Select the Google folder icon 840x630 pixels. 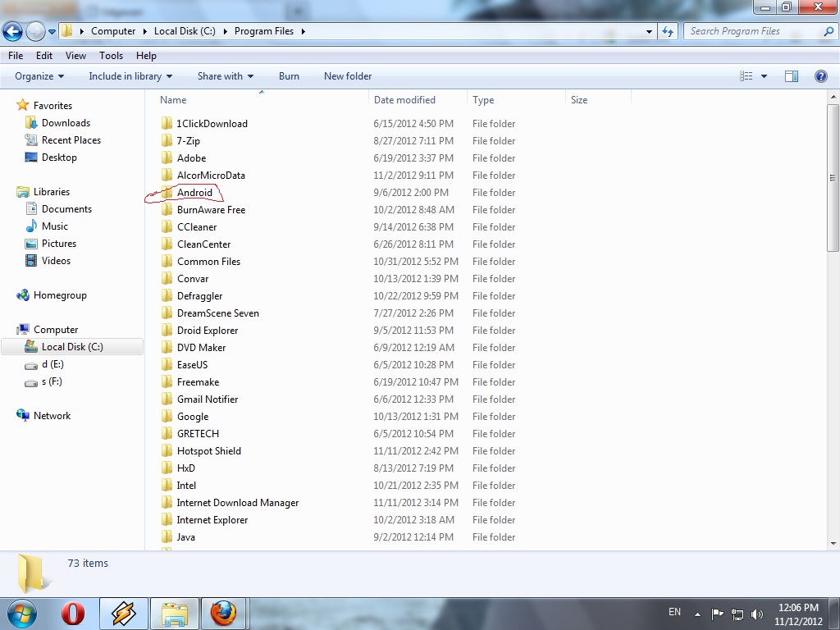pos(167,416)
